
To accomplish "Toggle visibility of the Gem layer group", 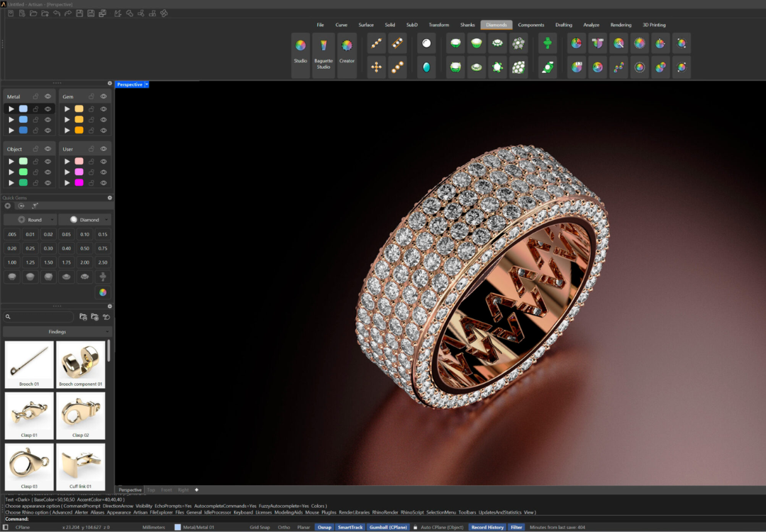I will [x=104, y=96].
